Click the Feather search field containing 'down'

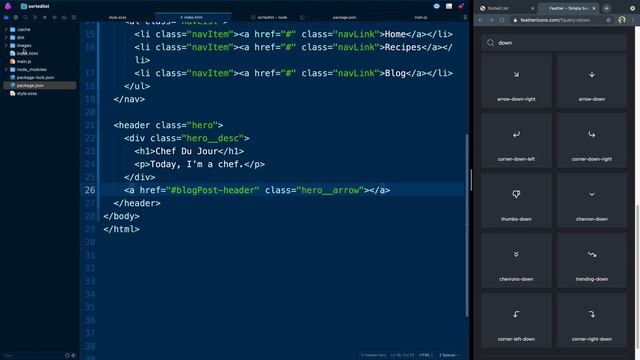coord(554,43)
